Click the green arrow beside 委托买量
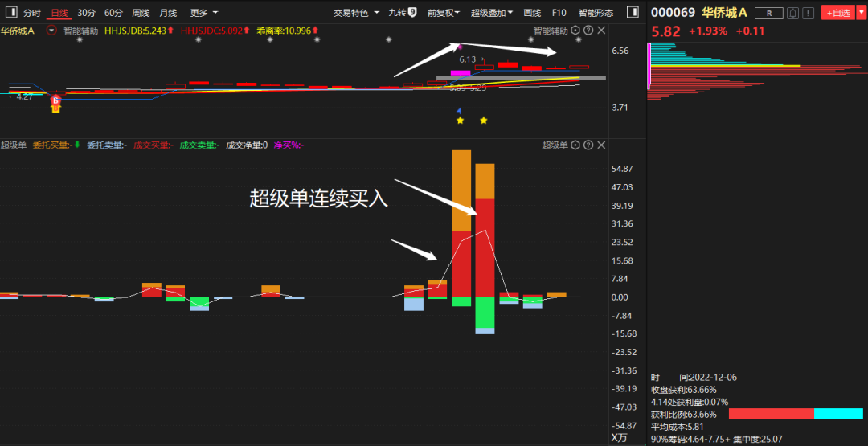 [77, 145]
